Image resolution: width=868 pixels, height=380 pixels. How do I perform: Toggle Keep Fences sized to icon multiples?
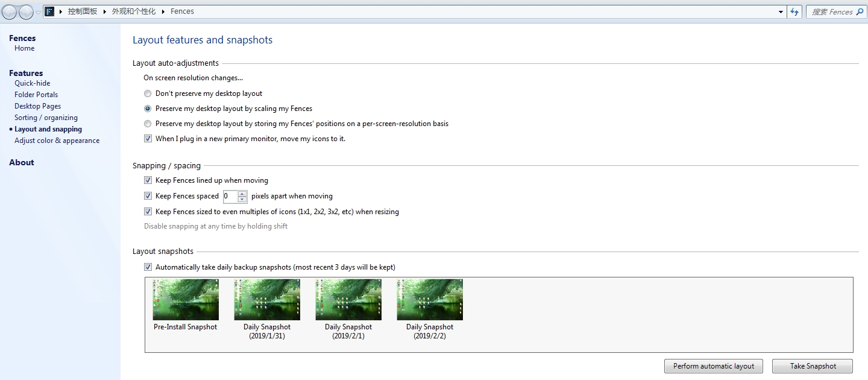pyautogui.click(x=148, y=212)
